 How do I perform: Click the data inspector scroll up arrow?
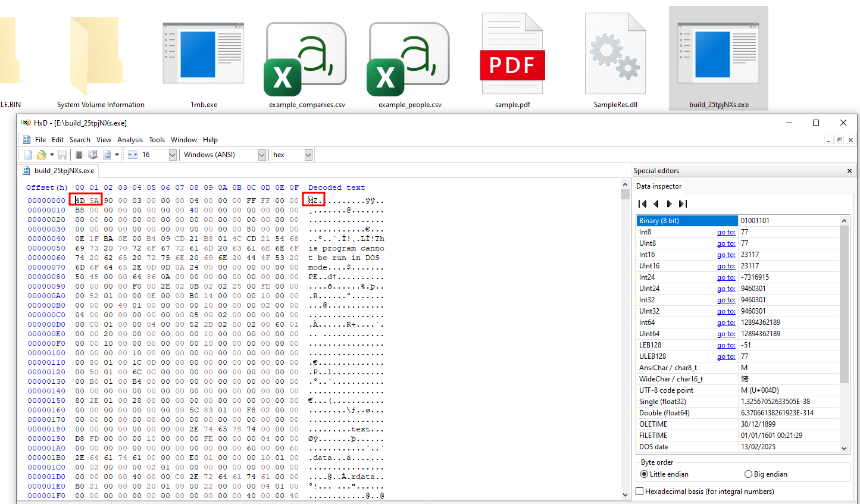pos(844,221)
